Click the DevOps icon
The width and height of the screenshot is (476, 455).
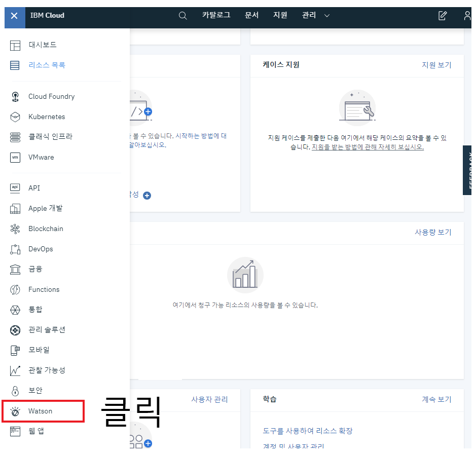coord(15,249)
